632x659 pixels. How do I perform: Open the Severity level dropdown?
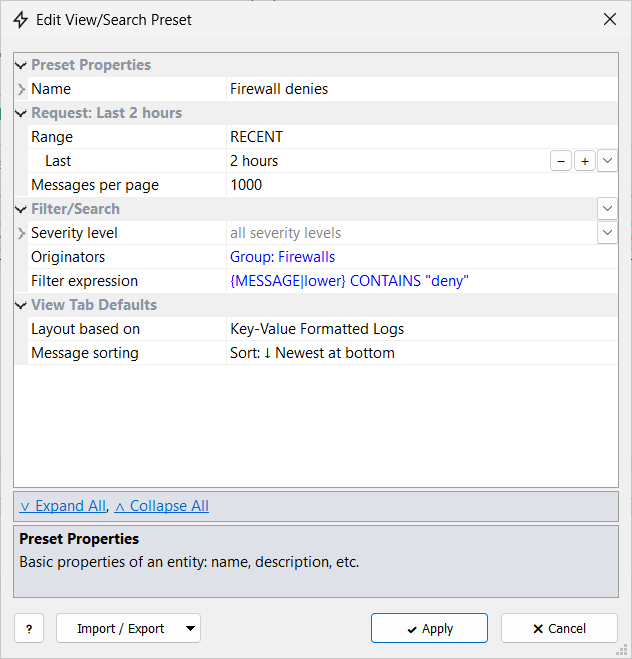tap(607, 233)
